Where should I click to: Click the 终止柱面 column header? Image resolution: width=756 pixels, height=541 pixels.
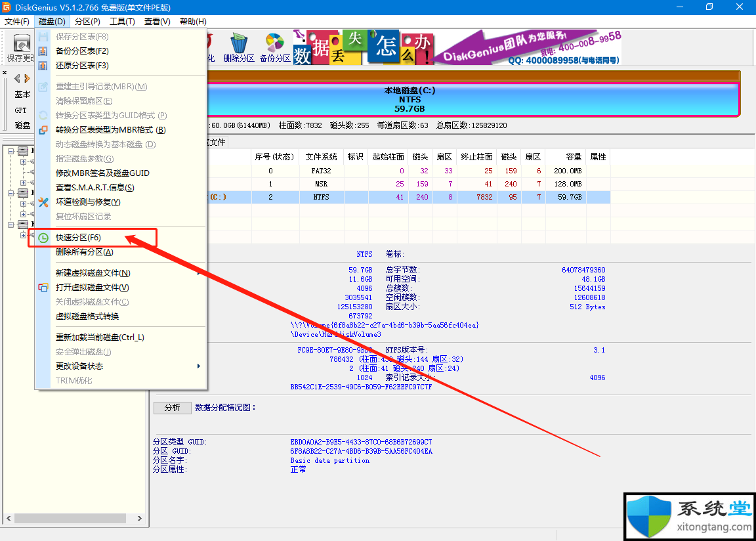coord(477,157)
